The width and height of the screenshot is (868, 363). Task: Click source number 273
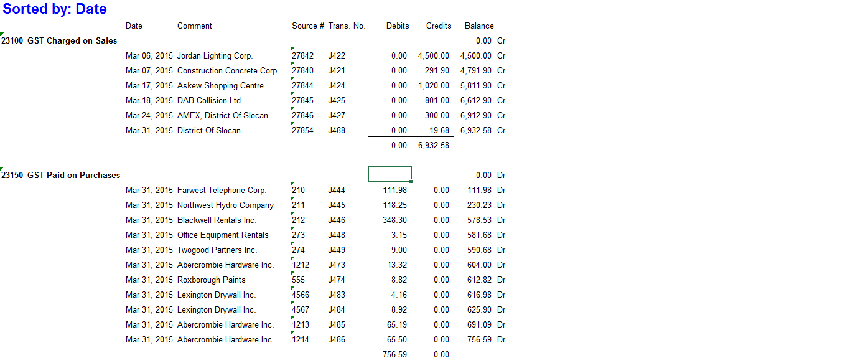[298, 235]
